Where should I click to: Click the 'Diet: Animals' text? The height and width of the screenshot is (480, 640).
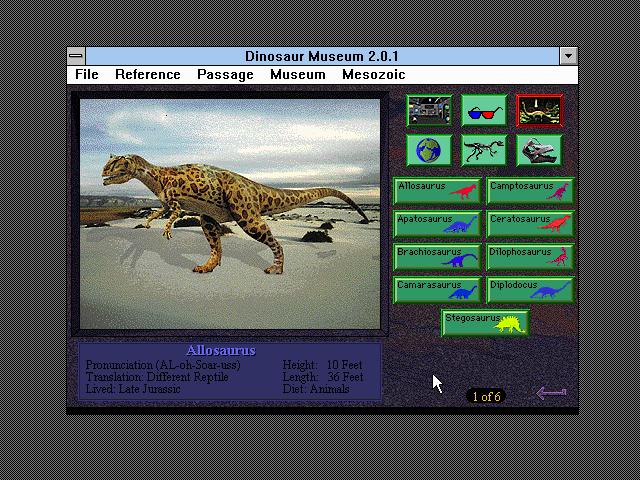tap(316, 389)
